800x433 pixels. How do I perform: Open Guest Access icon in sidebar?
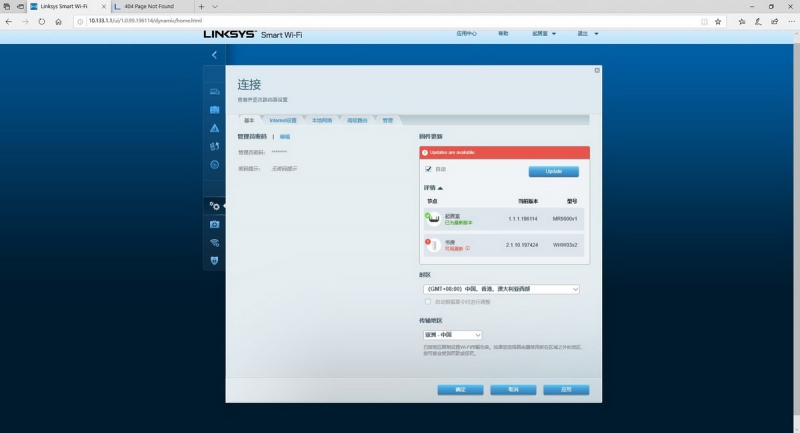(214, 110)
